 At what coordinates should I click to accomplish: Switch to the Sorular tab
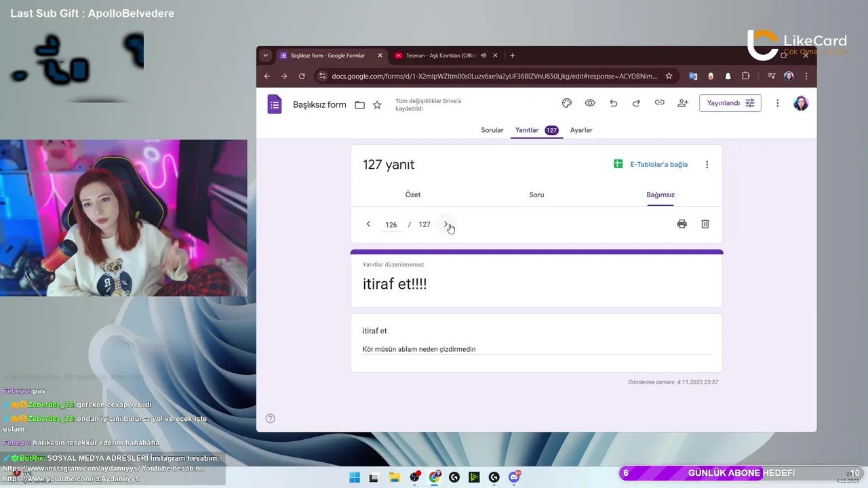click(x=492, y=130)
